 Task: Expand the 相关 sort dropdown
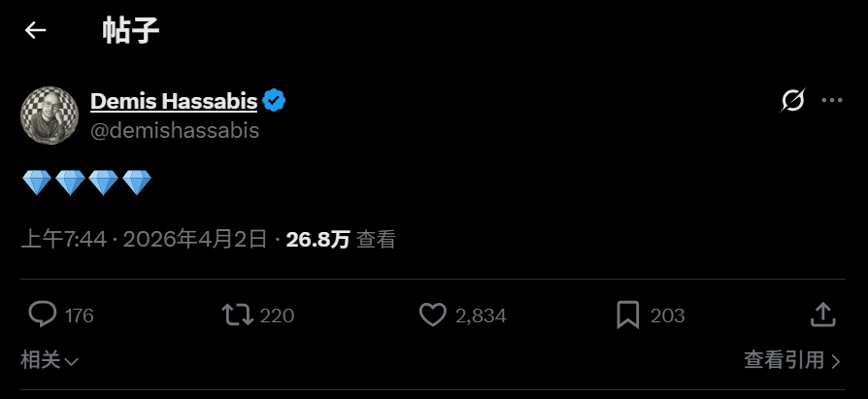pos(50,361)
